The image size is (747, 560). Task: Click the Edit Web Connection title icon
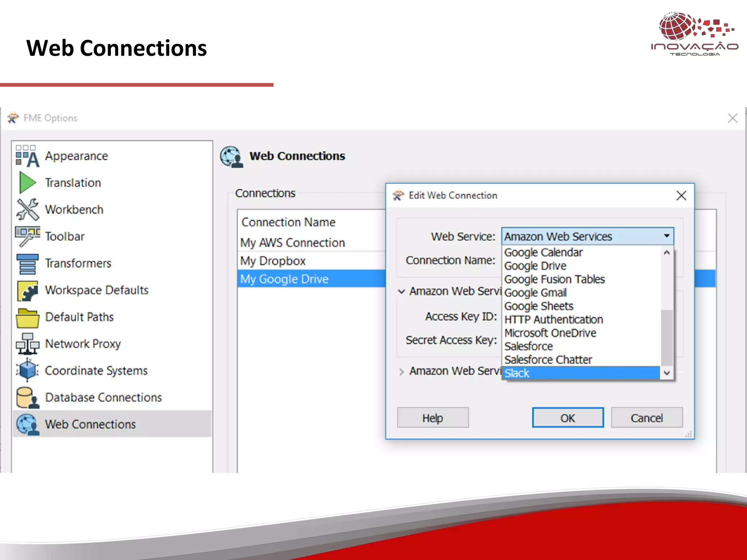coord(398,195)
